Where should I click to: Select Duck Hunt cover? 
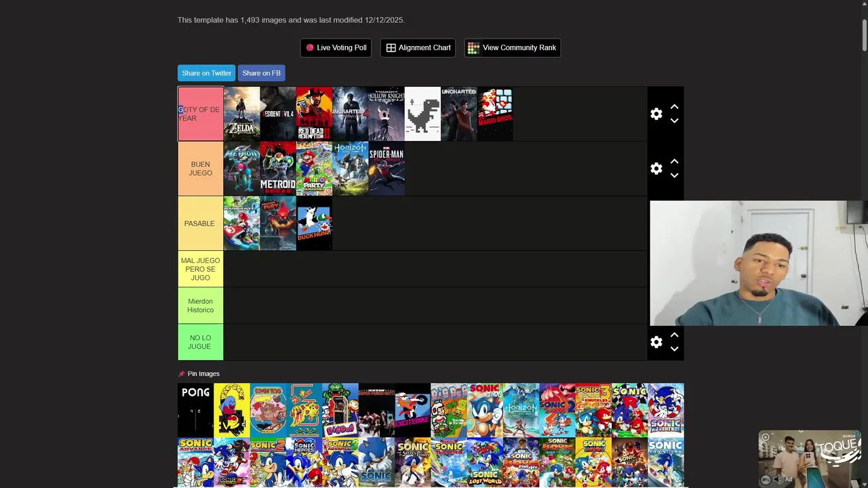click(x=314, y=224)
